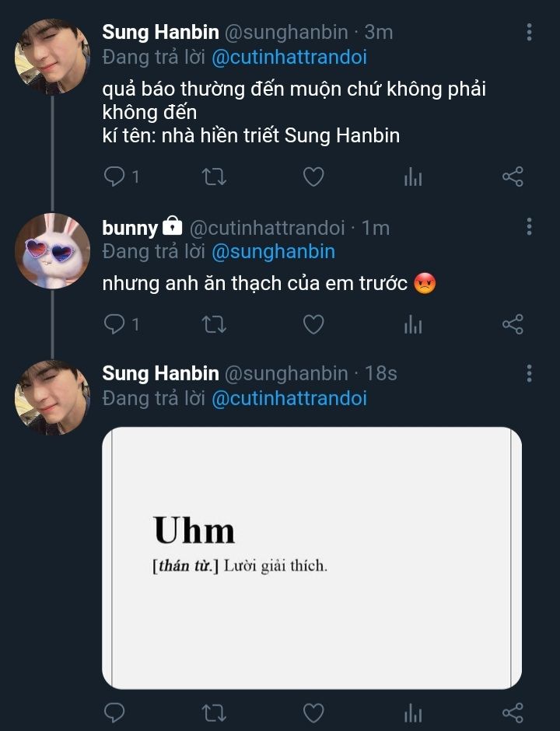Like bunny's tweet with heart icon
Image resolution: width=560 pixels, height=731 pixels.
click(x=313, y=324)
